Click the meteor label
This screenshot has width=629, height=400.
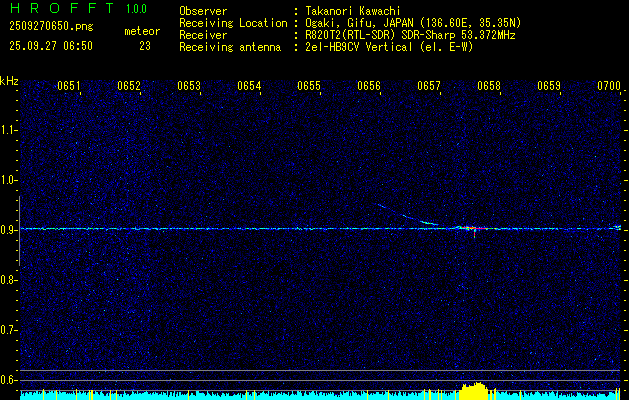(142, 31)
